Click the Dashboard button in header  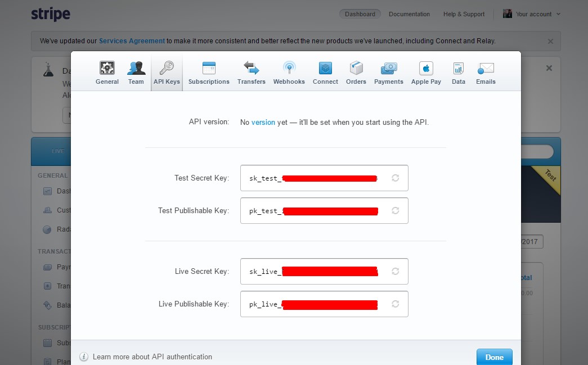pyautogui.click(x=360, y=14)
